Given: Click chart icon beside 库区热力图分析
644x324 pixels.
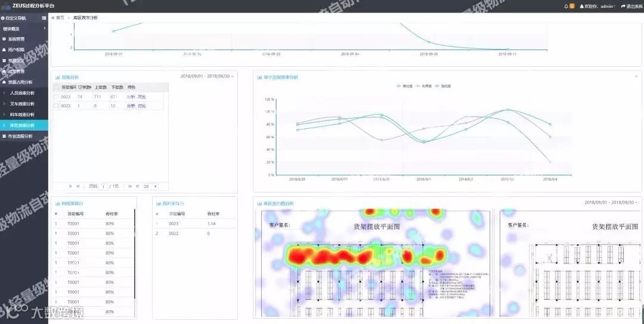Looking at the screenshot, I should pos(259,203).
